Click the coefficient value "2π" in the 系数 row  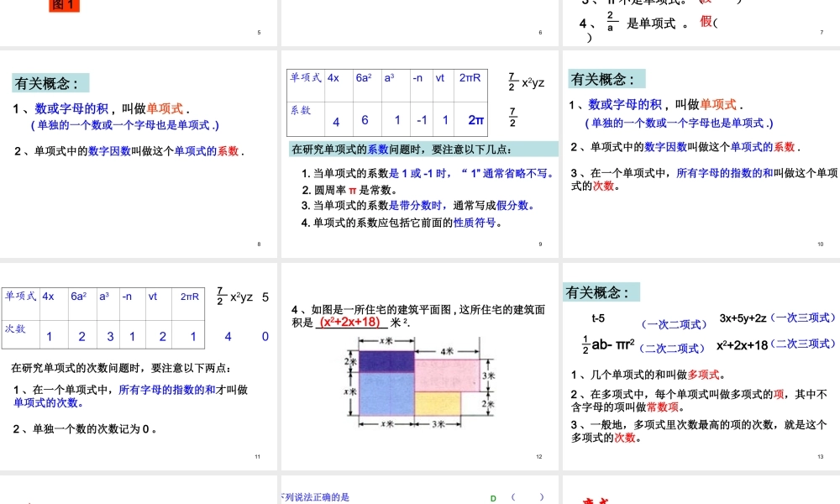click(x=476, y=120)
